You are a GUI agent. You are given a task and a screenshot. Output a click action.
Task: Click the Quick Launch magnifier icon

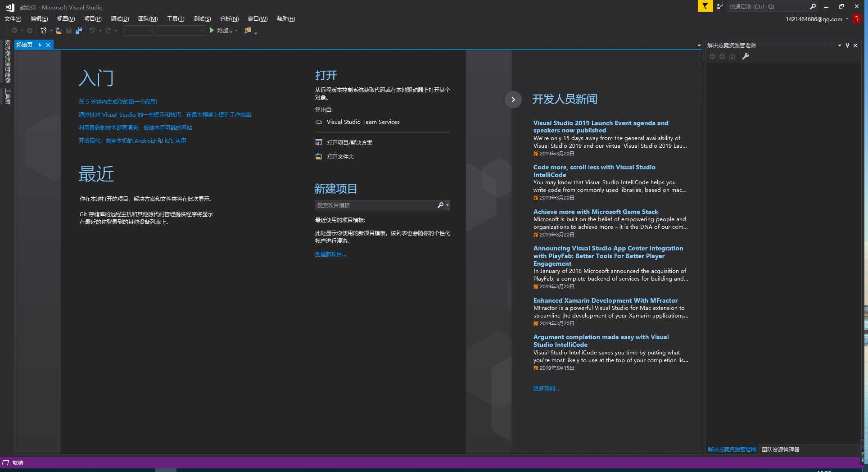point(813,6)
